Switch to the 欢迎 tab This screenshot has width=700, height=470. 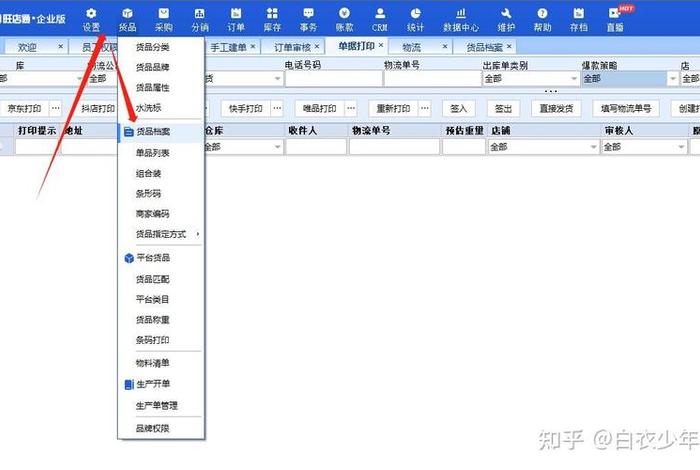tap(27, 47)
